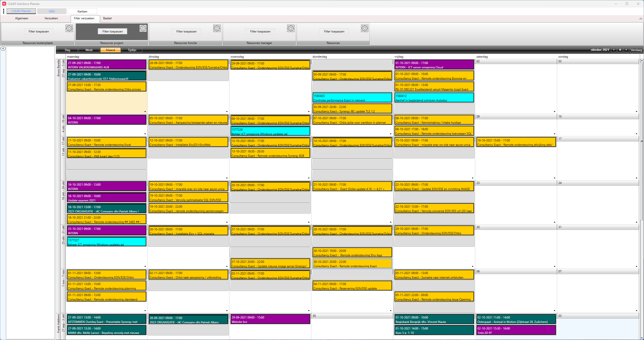Apply filter for Resources project

point(113,32)
